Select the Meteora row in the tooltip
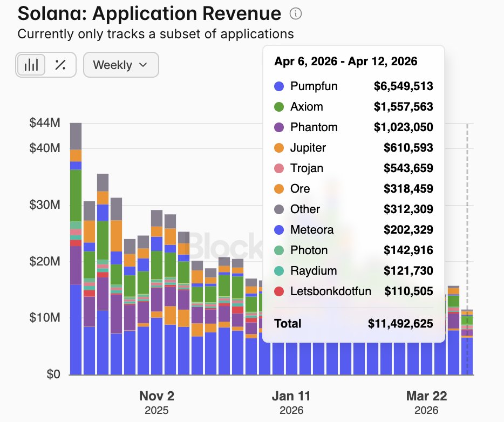The width and height of the screenshot is (504, 422). 312,230
